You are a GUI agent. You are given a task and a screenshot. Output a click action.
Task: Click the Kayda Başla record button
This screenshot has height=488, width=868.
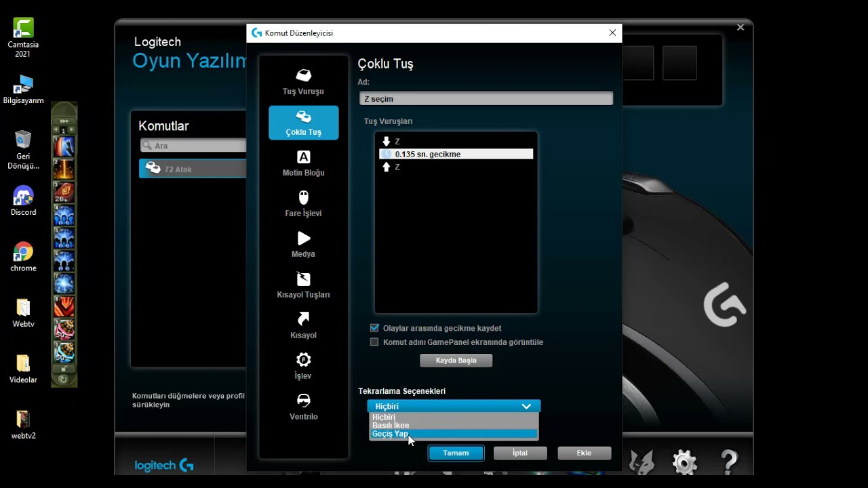tap(456, 361)
